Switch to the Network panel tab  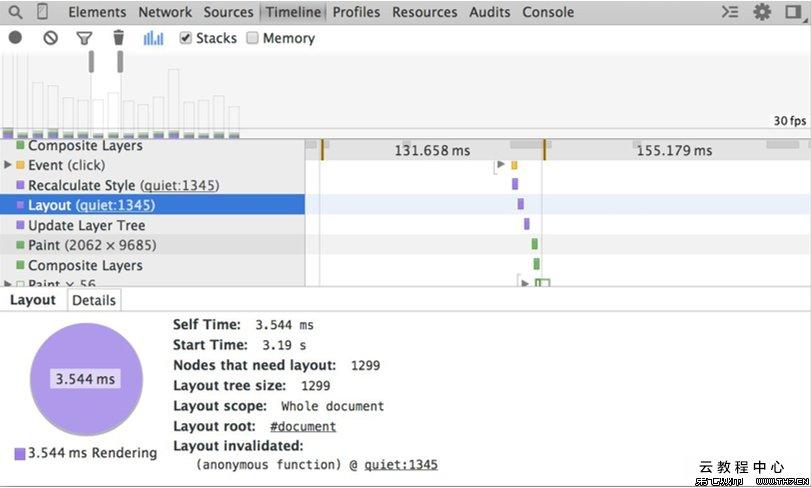click(165, 12)
